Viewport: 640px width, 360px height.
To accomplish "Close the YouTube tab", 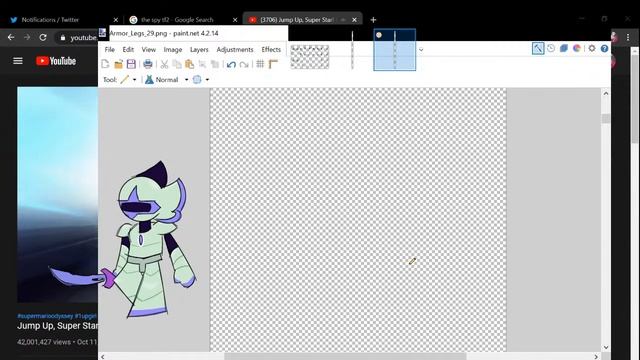I will click(x=354, y=20).
